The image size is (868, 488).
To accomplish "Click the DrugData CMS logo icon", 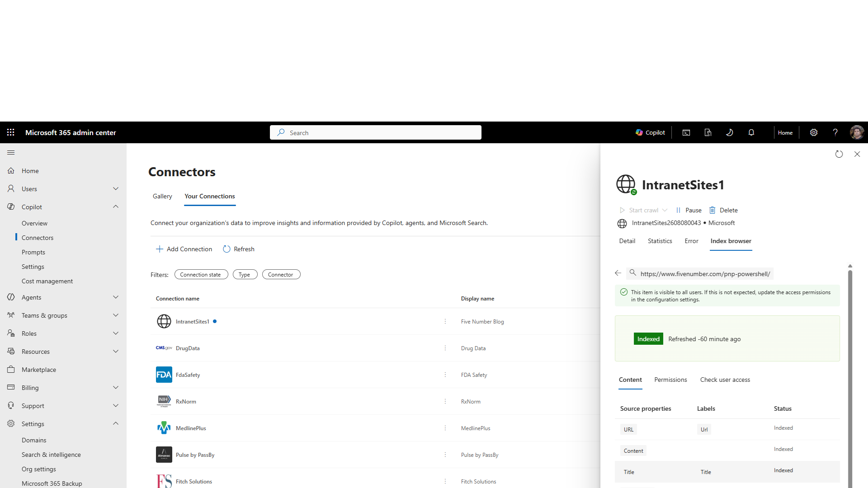I will (x=164, y=348).
